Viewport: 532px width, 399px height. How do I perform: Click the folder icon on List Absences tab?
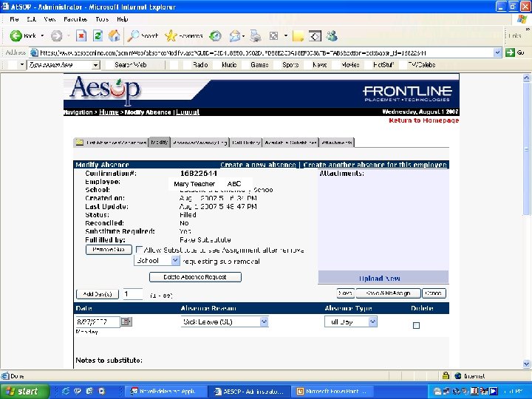pyautogui.click(x=79, y=142)
